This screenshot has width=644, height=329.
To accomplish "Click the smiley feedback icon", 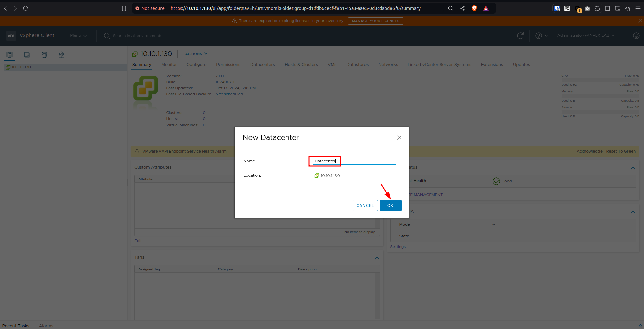I will (636, 36).
